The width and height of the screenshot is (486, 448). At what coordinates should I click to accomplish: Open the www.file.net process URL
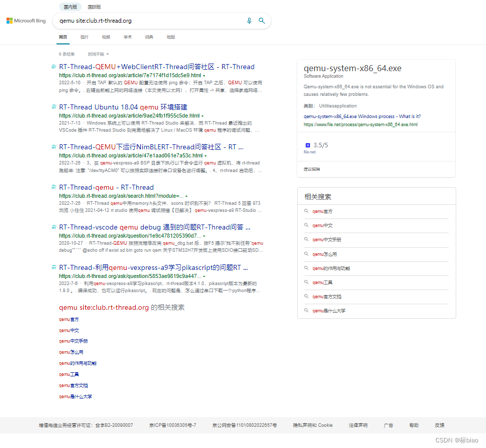[360, 125]
